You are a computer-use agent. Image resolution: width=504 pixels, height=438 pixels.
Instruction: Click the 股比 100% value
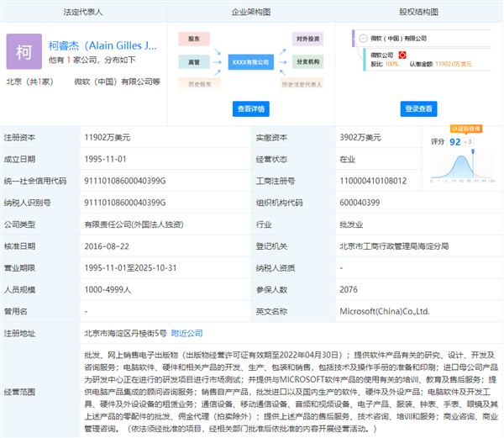[x=391, y=64]
